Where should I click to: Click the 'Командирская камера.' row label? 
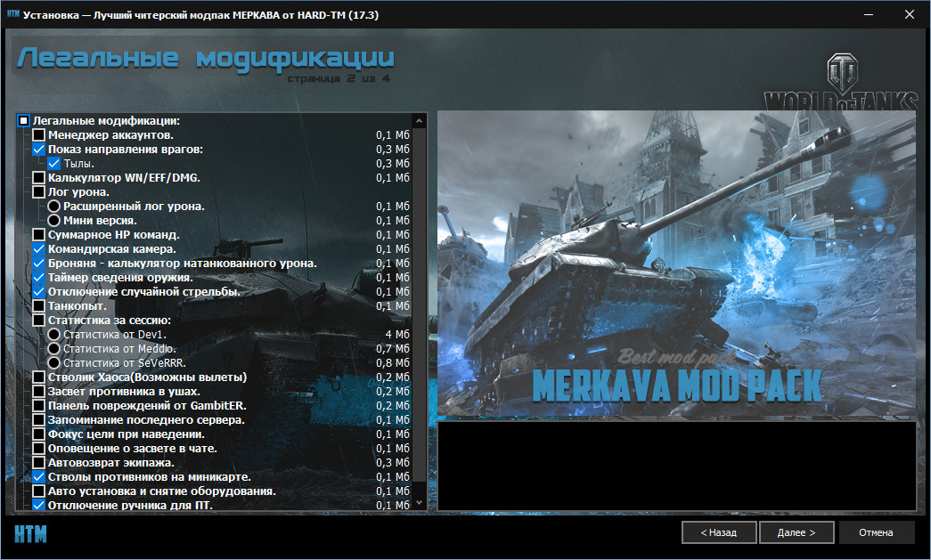point(112,249)
